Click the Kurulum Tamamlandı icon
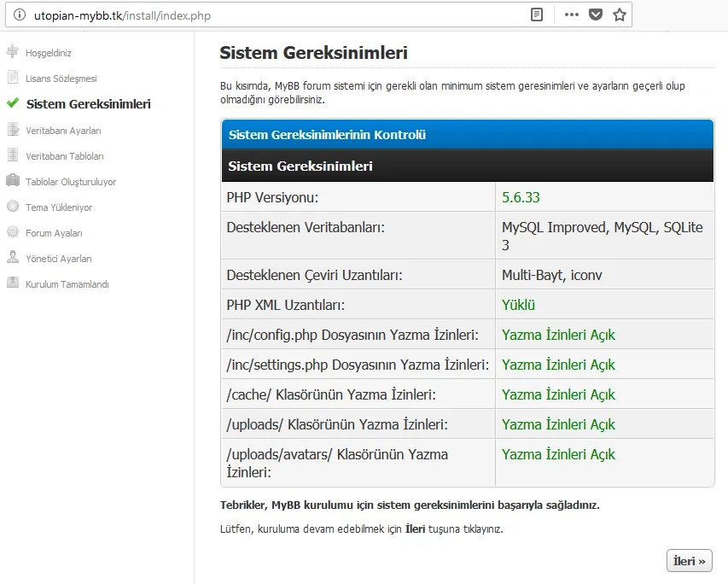 point(13,283)
